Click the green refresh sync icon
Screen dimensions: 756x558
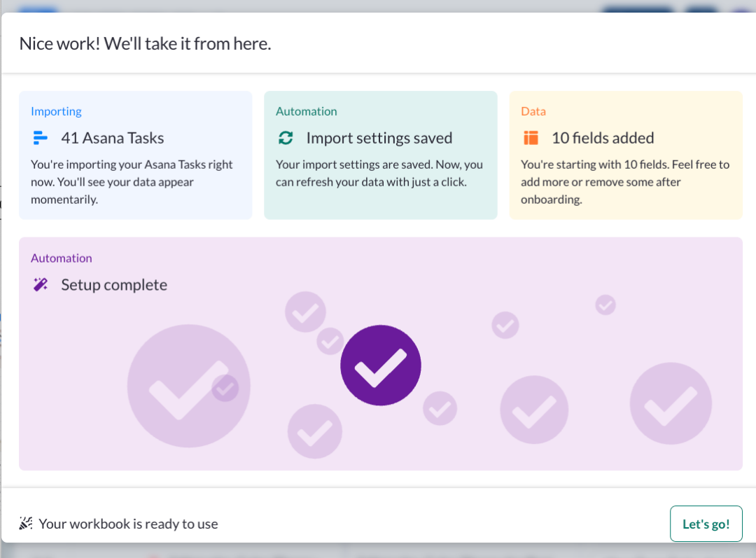click(x=286, y=138)
